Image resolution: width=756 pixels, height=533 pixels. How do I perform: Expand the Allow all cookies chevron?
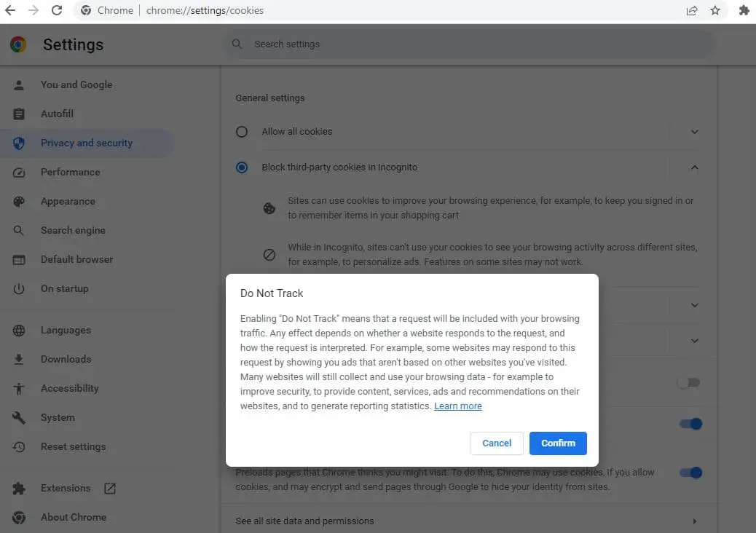pos(694,132)
